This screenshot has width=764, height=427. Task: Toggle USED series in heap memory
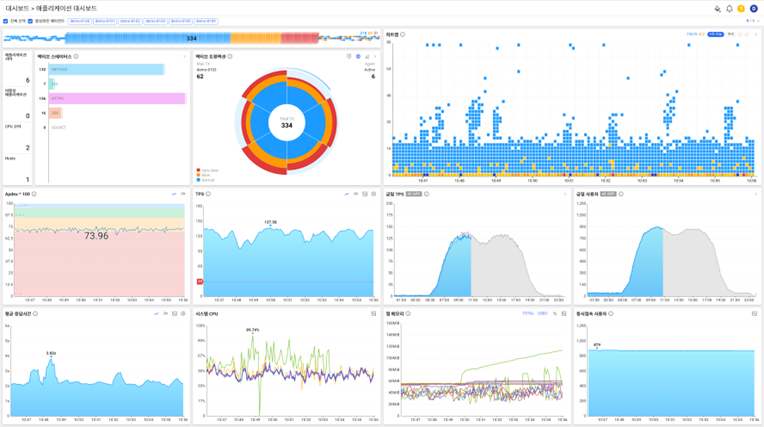(542, 314)
